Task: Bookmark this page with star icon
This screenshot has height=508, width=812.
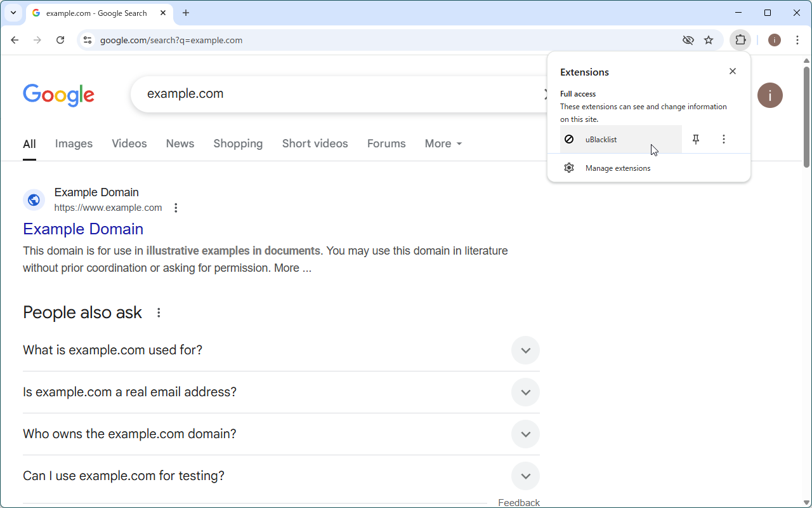Action: (x=709, y=40)
